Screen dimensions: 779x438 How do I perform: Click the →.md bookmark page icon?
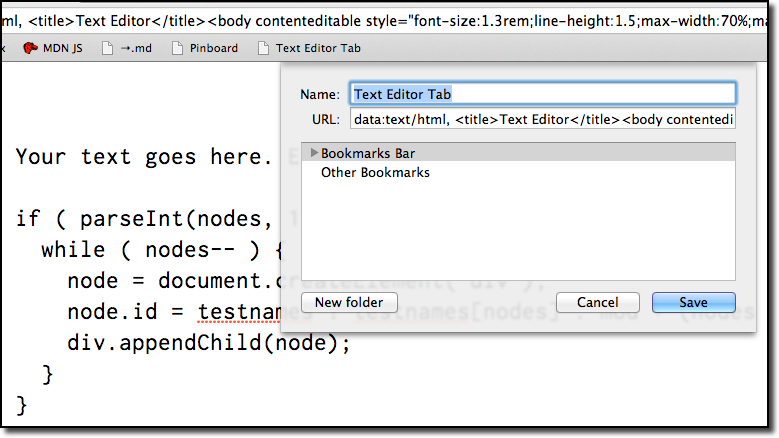click(107, 48)
